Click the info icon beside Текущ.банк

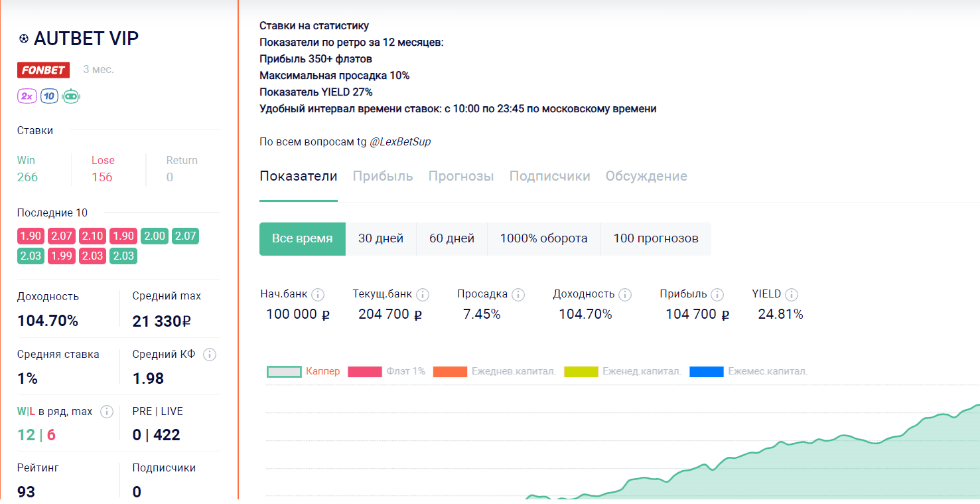pyautogui.click(x=423, y=294)
